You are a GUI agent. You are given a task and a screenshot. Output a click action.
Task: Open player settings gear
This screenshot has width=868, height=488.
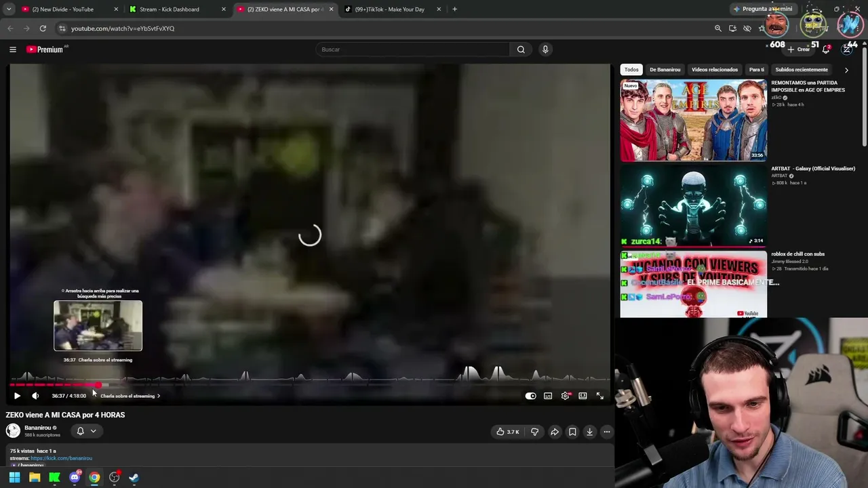click(x=566, y=396)
